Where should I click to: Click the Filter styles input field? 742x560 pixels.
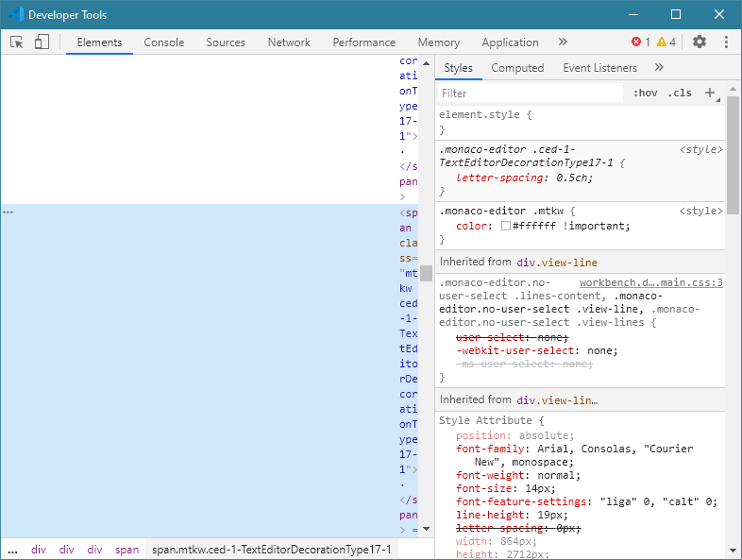click(530, 93)
